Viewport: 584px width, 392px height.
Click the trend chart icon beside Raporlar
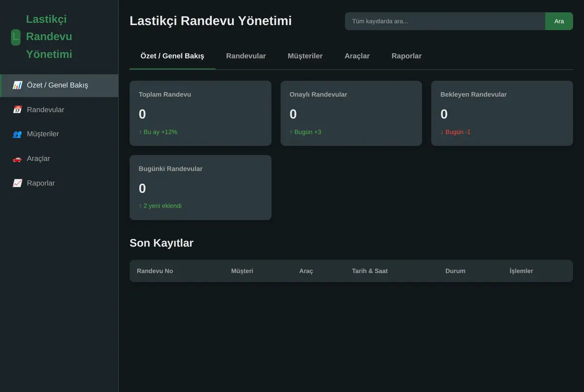18,183
